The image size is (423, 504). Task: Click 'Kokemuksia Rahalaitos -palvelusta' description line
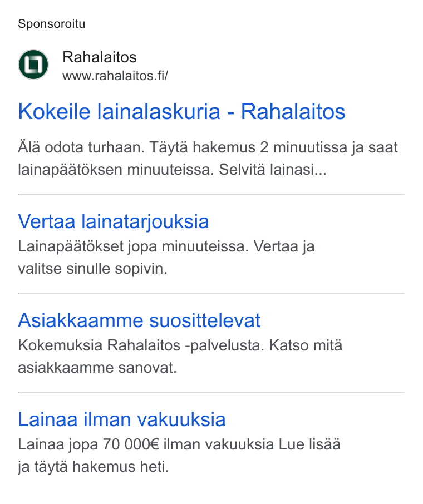pyautogui.click(x=180, y=346)
